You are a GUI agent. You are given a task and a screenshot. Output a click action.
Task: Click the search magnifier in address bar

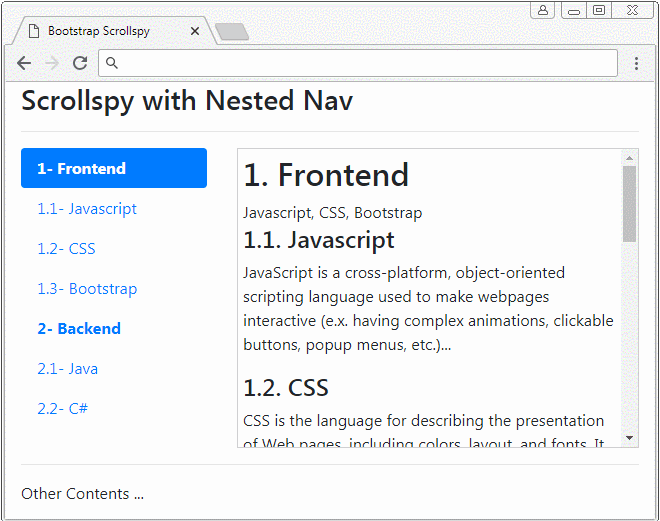pos(112,63)
